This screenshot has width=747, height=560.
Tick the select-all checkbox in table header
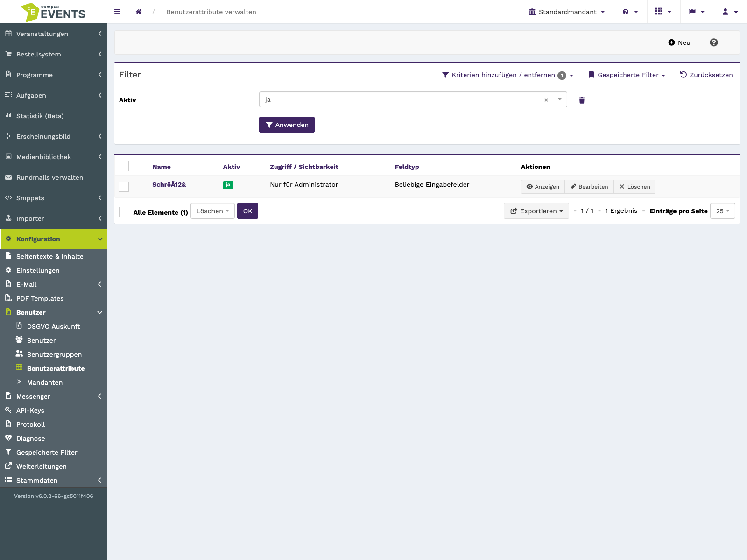click(x=124, y=166)
